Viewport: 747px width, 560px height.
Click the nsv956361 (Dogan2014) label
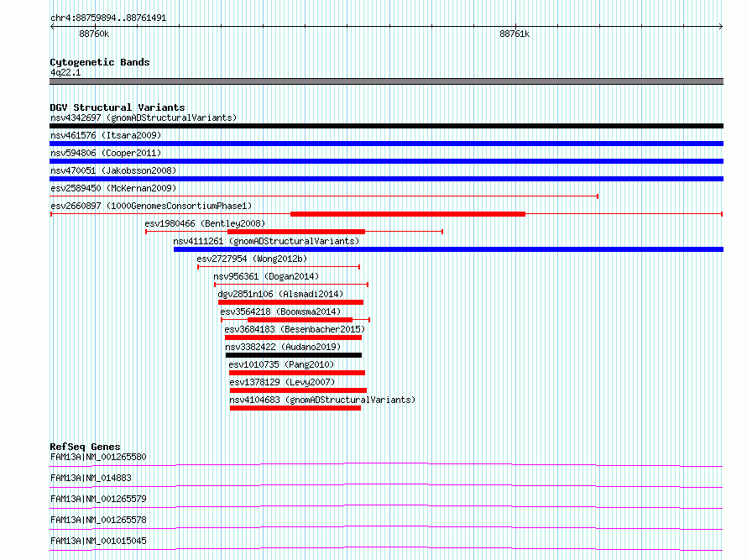pyautogui.click(x=266, y=276)
